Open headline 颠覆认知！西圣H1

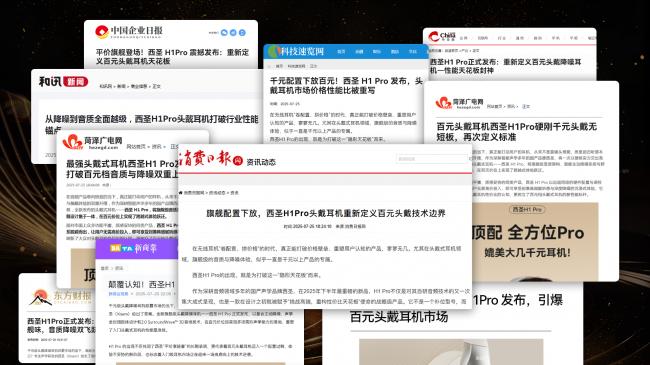(141, 285)
